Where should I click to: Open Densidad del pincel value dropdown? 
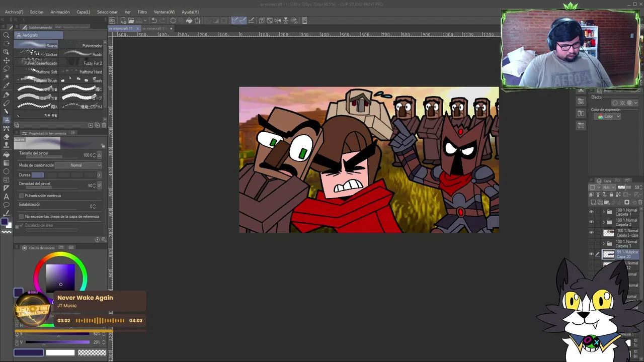pyautogui.click(x=99, y=186)
